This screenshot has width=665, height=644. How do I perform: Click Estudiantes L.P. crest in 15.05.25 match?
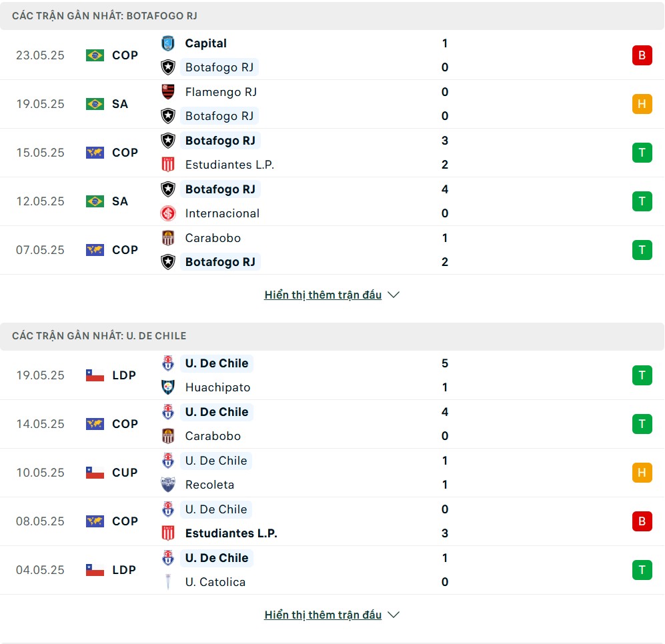pyautogui.click(x=168, y=165)
